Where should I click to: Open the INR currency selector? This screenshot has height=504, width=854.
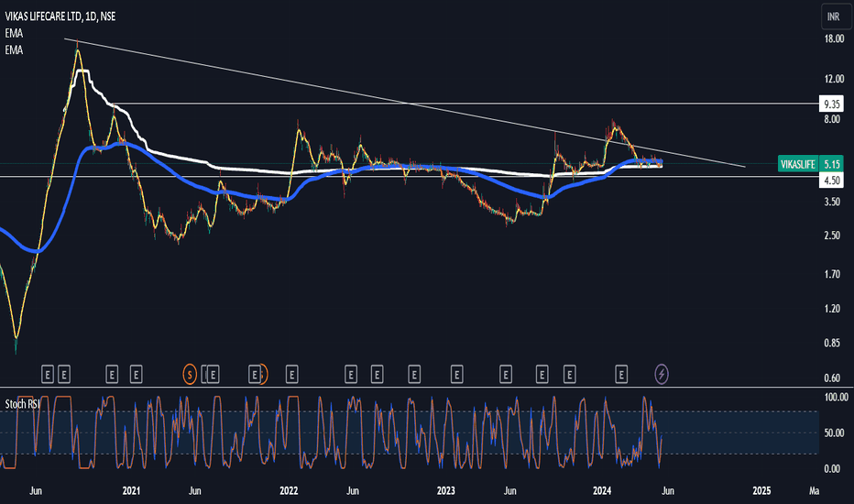(834, 16)
